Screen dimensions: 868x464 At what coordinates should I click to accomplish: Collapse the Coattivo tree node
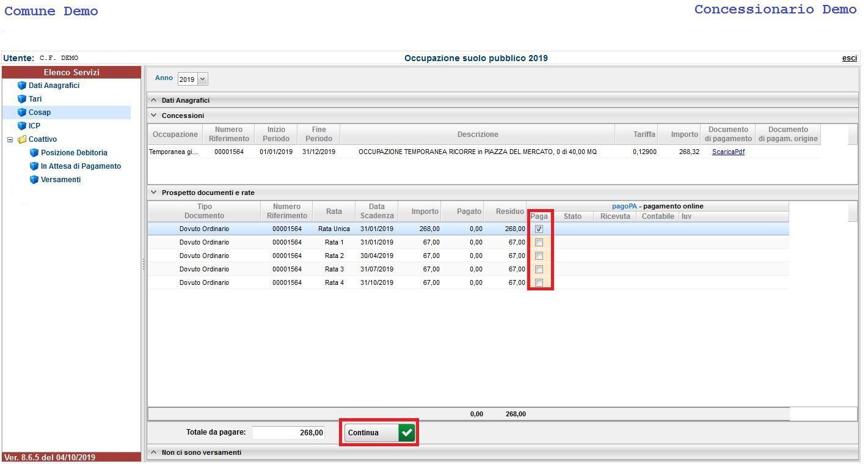(10, 139)
